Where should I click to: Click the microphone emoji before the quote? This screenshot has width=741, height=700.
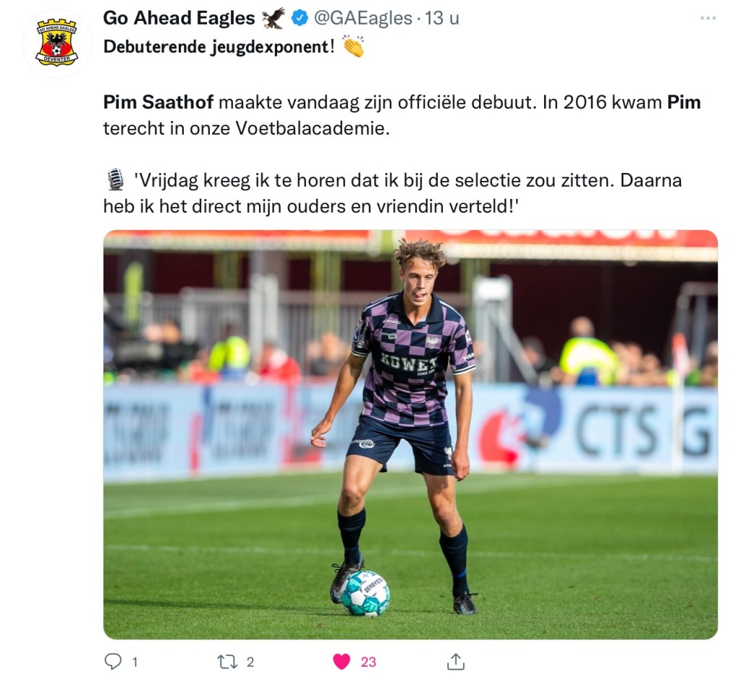(115, 180)
